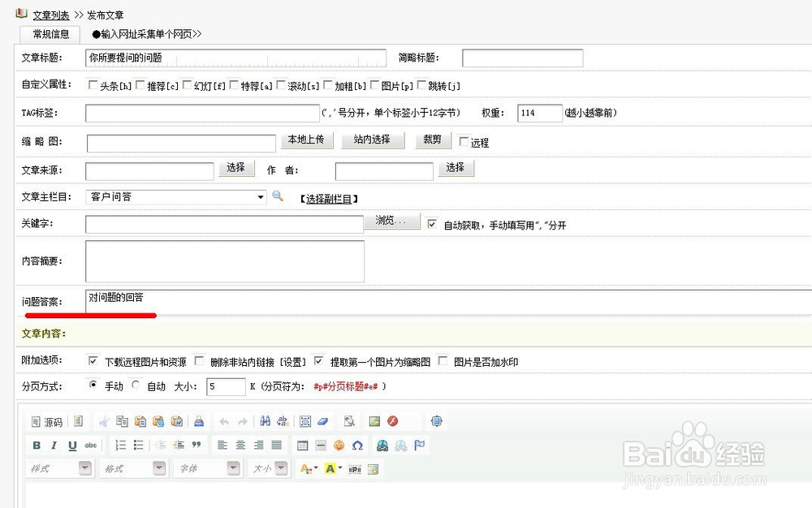Open the 字体 font dropdown

[232, 468]
